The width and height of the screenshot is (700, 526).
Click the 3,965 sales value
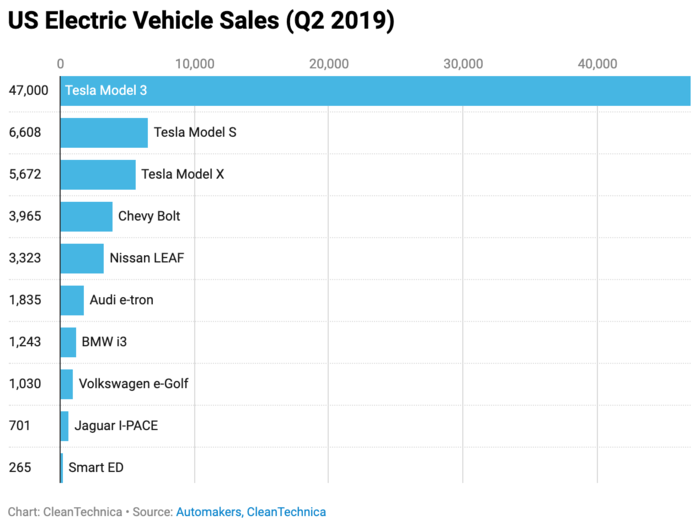[25, 216]
